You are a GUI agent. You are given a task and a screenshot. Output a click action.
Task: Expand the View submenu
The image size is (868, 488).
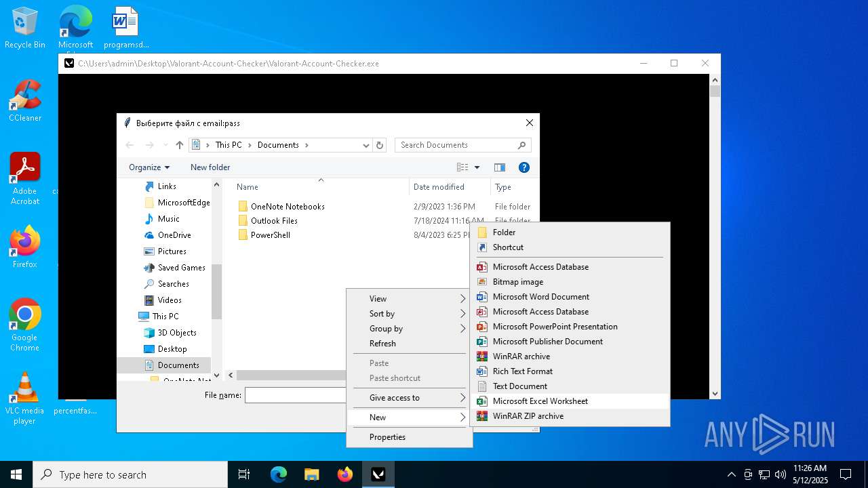coord(410,299)
